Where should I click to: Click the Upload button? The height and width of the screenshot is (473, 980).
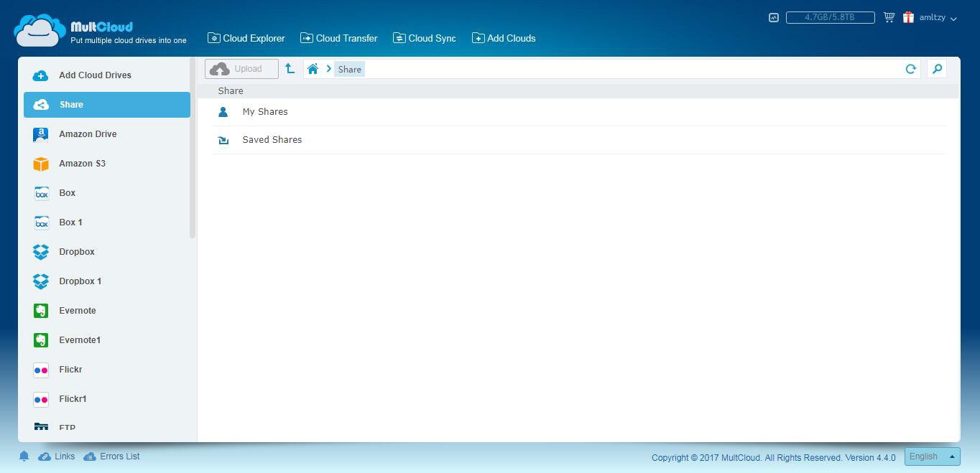point(241,69)
